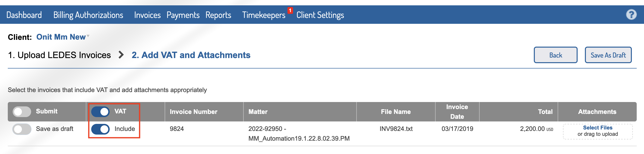Toggle the Submit all switch in header

click(x=22, y=111)
